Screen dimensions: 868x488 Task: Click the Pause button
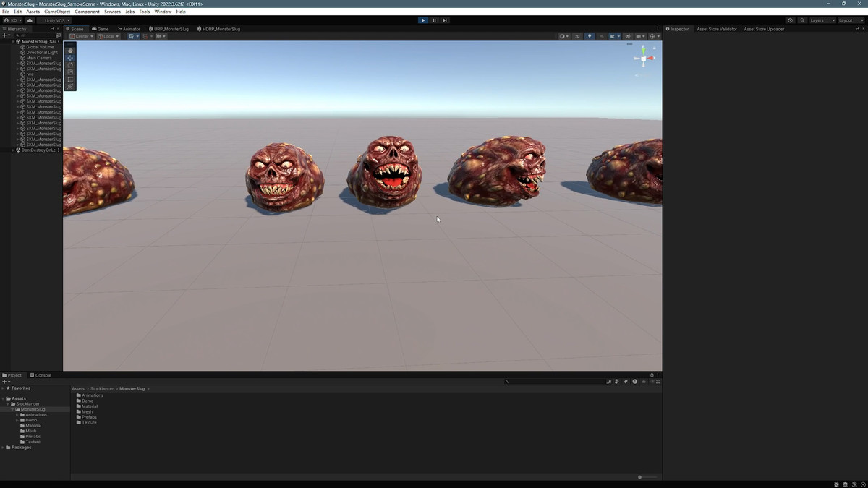click(434, 20)
